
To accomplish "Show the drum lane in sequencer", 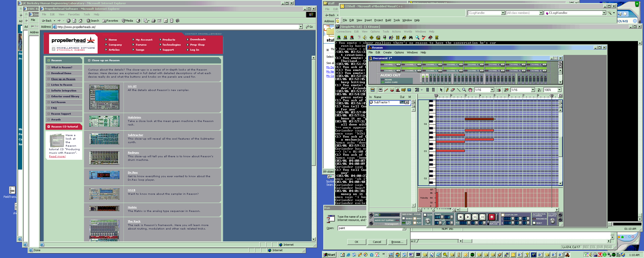I will click(392, 90).
